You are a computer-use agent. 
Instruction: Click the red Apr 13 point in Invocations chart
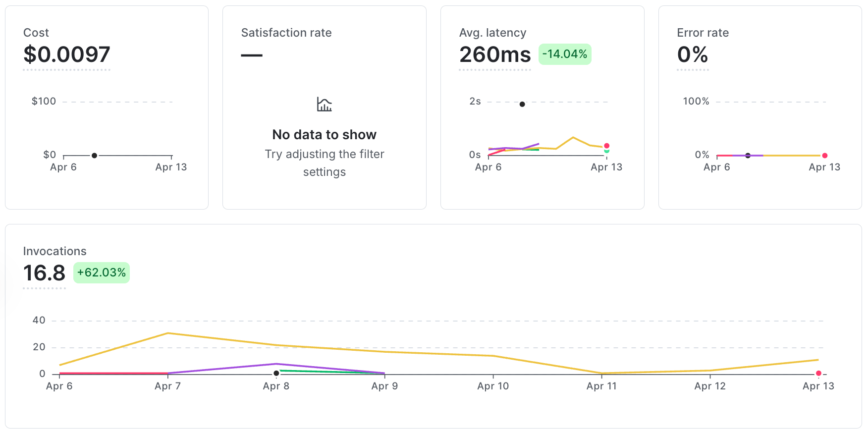[818, 373]
